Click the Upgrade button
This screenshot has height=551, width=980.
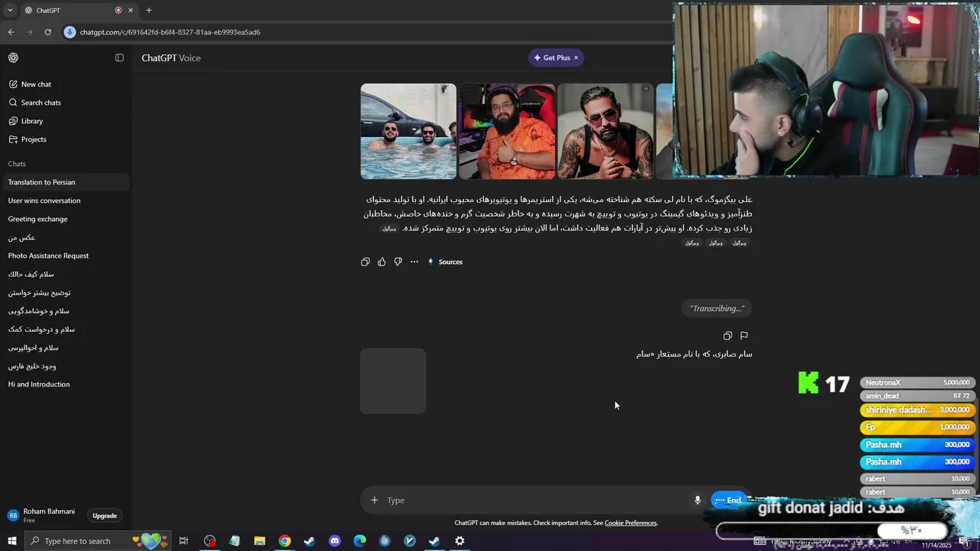pos(105,516)
